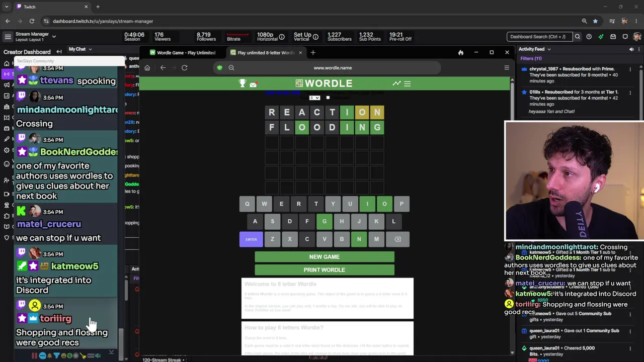Go back in the Wordle browser window

tap(163, 68)
